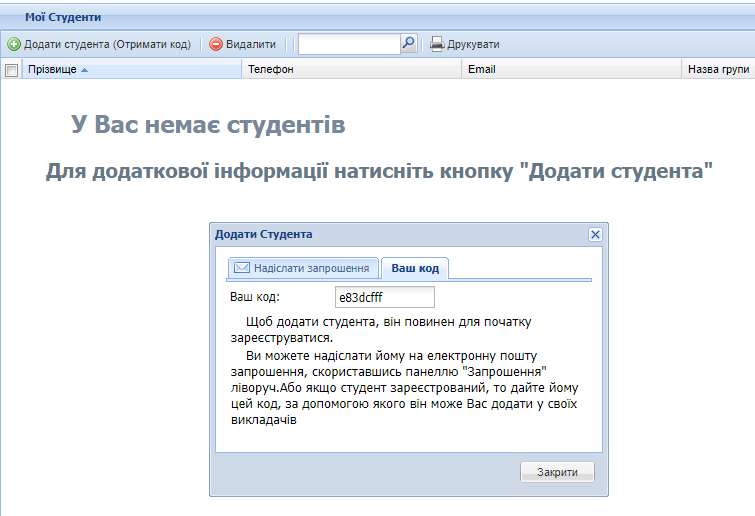Click the envelope icon on invitation tab

[242, 268]
